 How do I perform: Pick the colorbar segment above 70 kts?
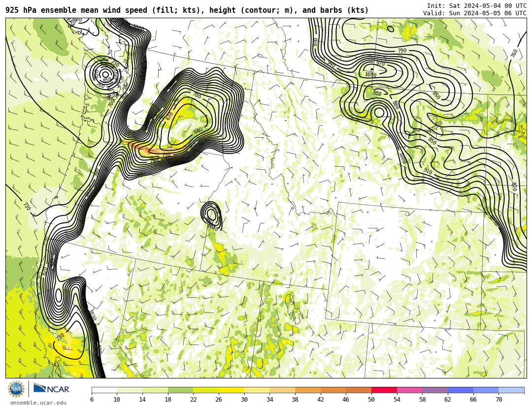point(511,390)
